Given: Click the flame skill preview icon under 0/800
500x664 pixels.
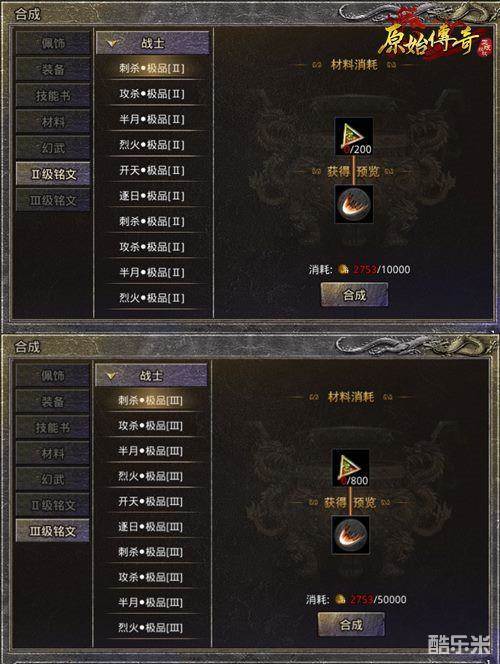Looking at the screenshot, I should pyautogui.click(x=351, y=535).
